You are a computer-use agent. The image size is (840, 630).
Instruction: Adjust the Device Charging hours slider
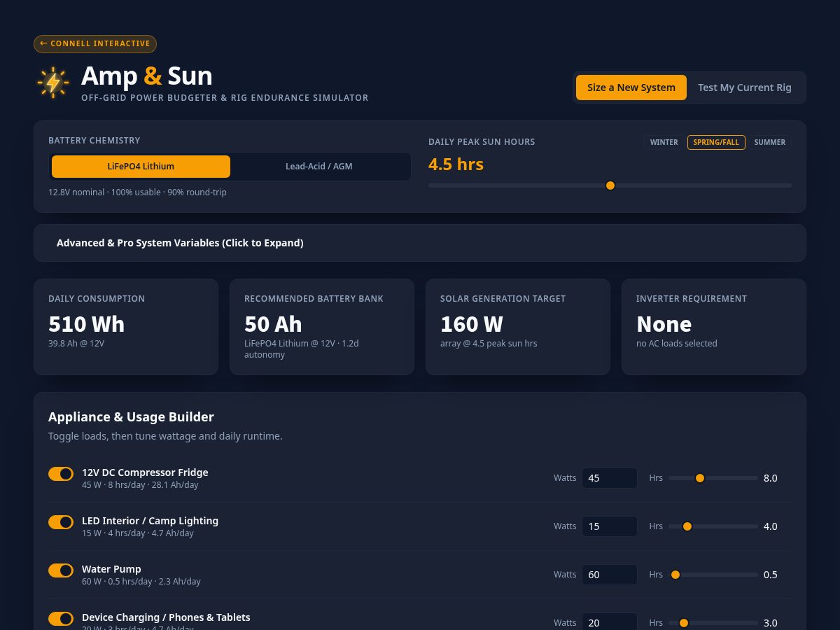coord(713,623)
